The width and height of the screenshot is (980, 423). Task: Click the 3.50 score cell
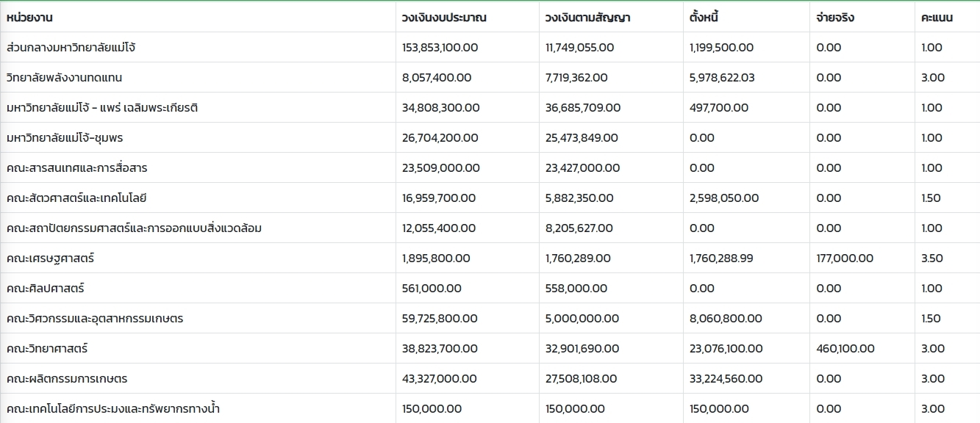pyautogui.click(x=931, y=258)
